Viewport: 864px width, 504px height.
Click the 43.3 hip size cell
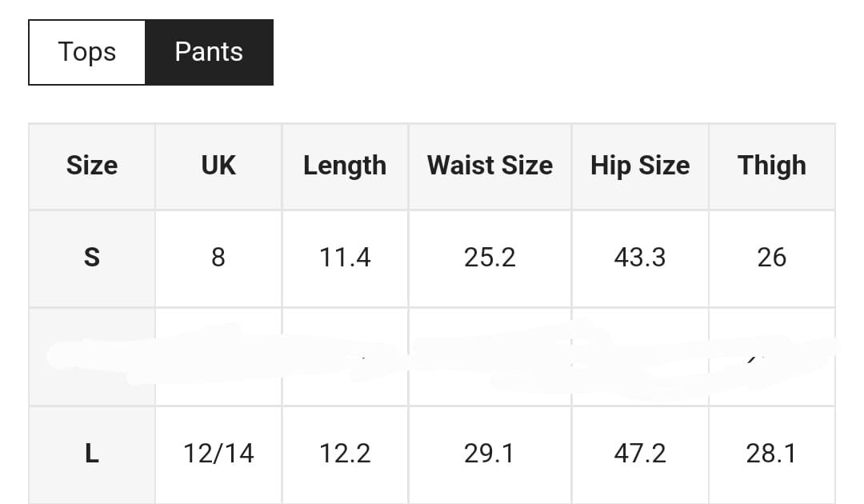640,258
